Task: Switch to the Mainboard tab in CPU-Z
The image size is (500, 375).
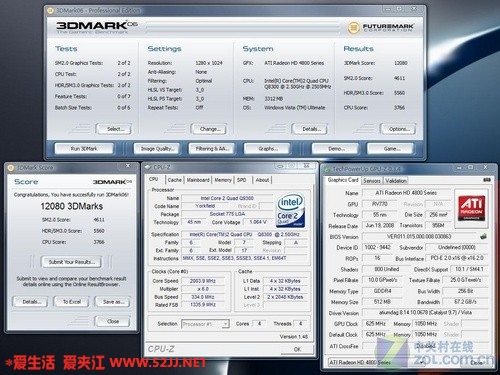Action: [x=198, y=180]
